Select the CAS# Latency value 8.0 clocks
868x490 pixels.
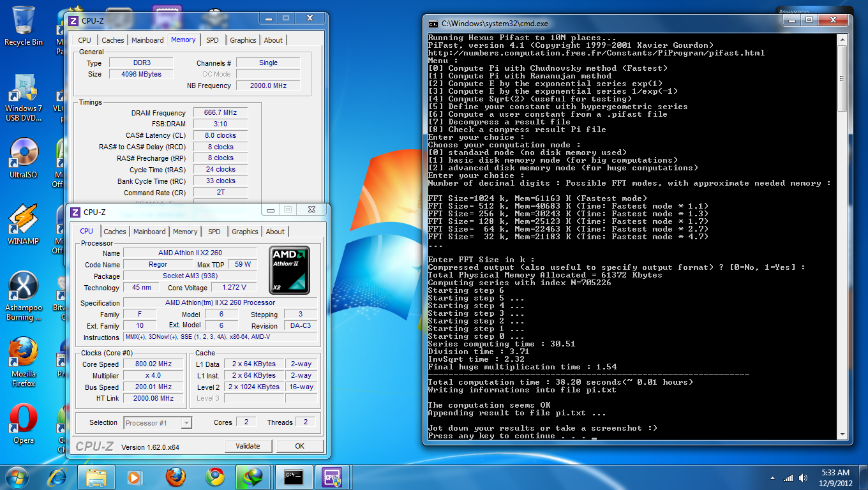point(220,135)
